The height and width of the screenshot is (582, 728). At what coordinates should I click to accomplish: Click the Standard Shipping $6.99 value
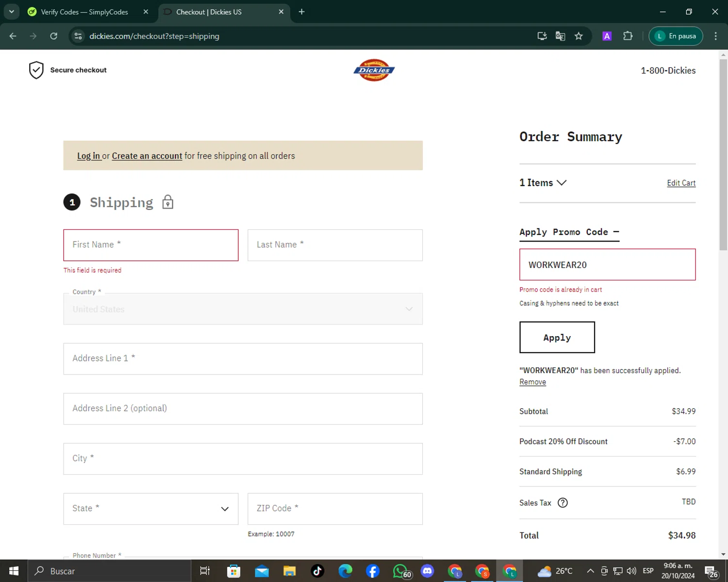[686, 471]
